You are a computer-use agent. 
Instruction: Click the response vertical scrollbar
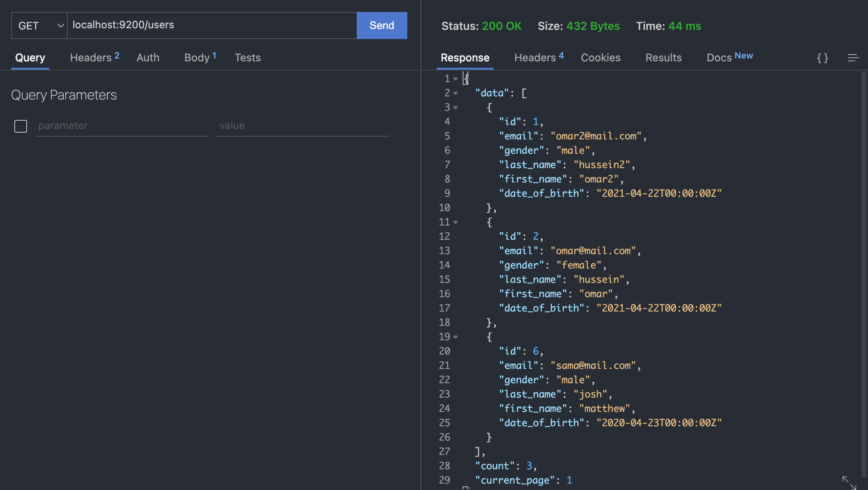(864, 275)
